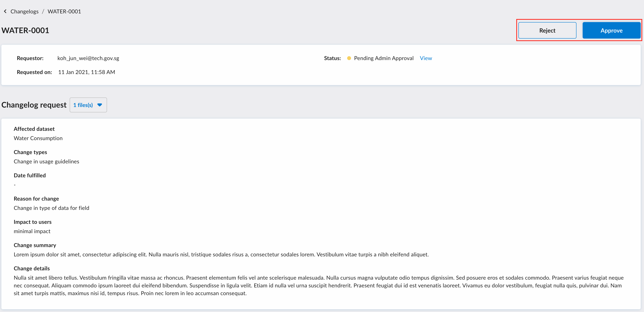Click the Status: label

click(332, 58)
